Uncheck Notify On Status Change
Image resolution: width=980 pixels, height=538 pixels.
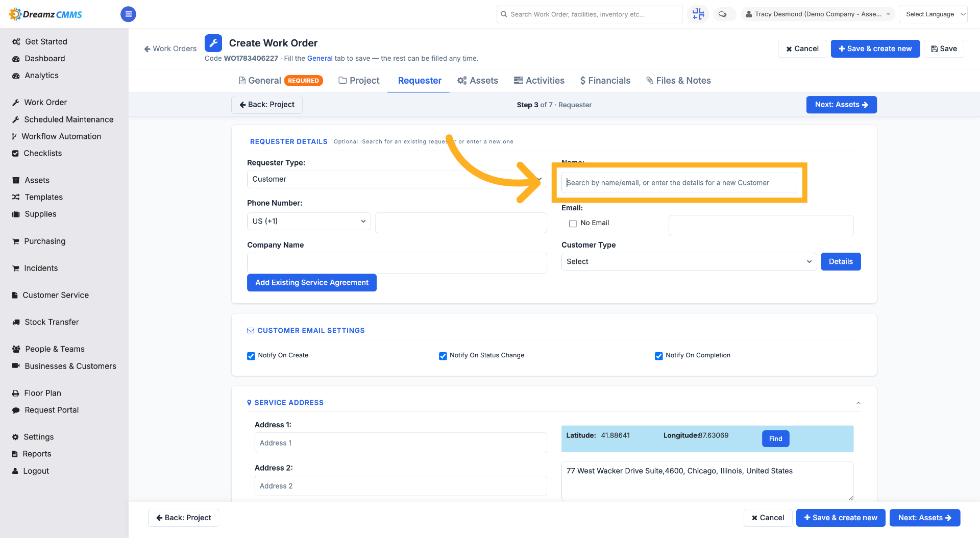click(443, 356)
